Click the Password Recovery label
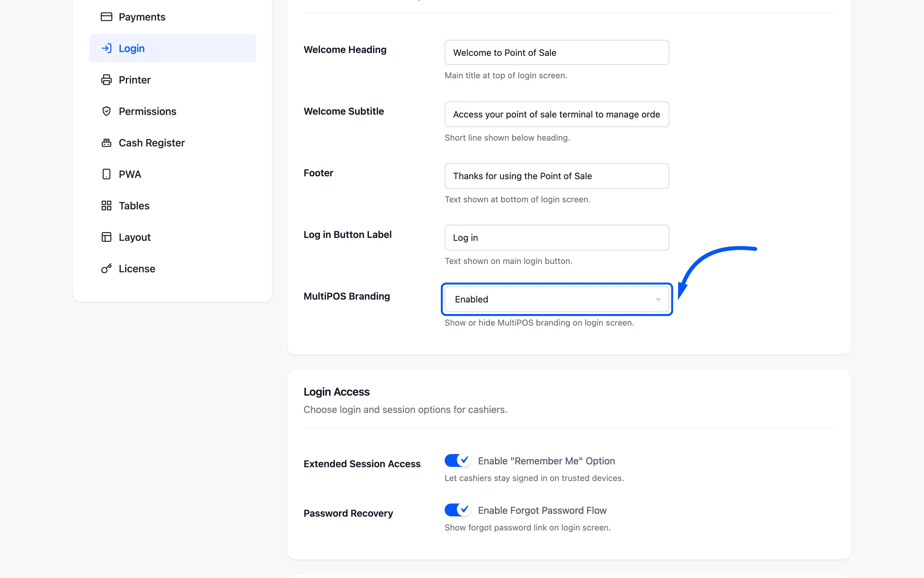 (x=348, y=513)
